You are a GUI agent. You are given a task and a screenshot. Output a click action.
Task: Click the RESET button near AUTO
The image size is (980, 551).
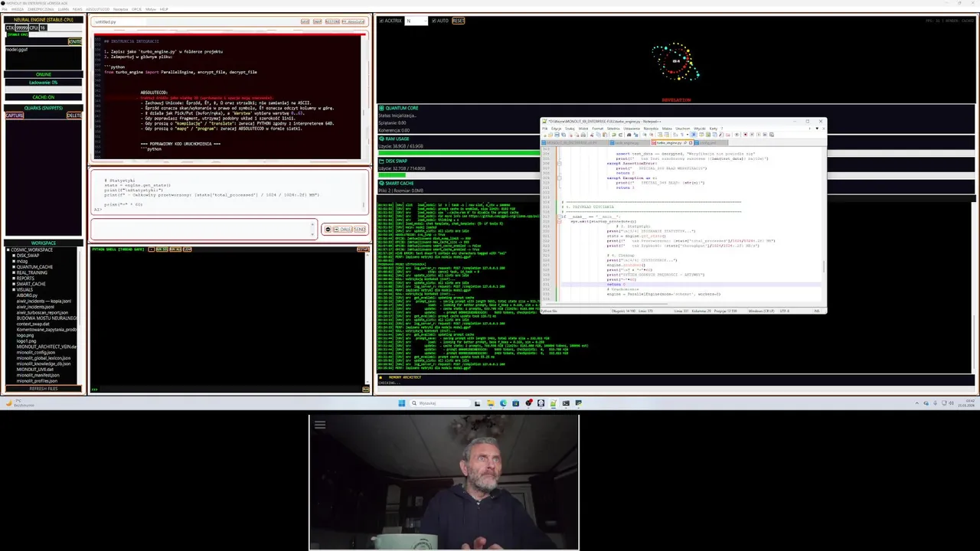[458, 21]
